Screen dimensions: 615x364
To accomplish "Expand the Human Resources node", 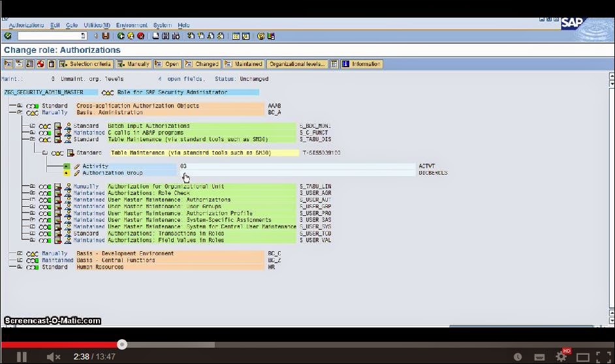I will point(20,267).
